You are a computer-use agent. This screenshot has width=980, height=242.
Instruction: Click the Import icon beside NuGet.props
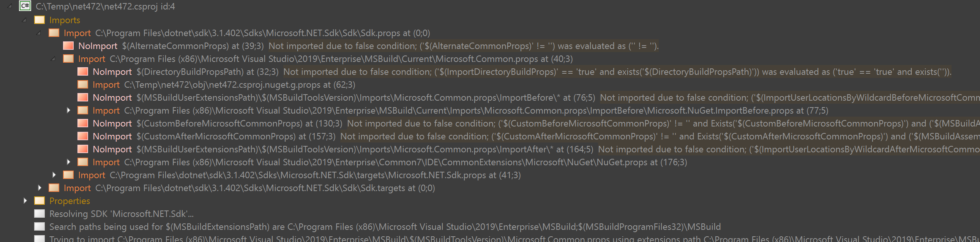(x=82, y=162)
